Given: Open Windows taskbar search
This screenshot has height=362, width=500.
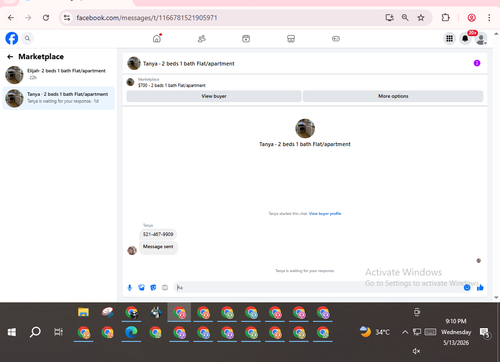Looking at the screenshot, I should [35, 332].
